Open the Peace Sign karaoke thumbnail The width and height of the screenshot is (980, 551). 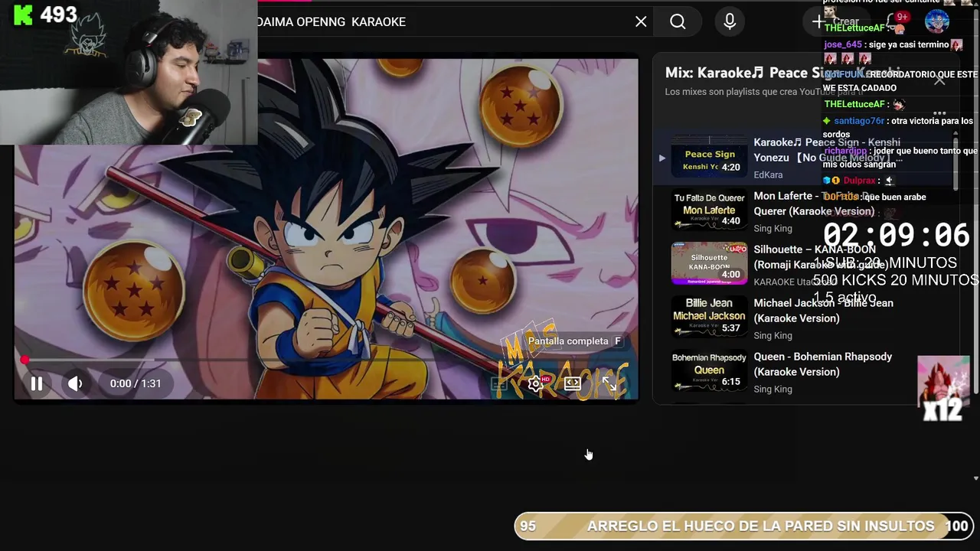[x=709, y=156]
